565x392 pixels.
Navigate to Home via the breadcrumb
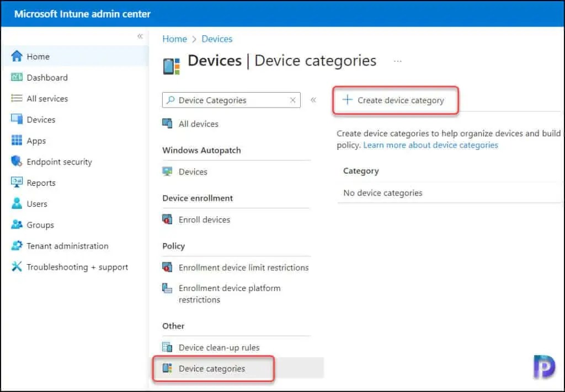(x=174, y=39)
